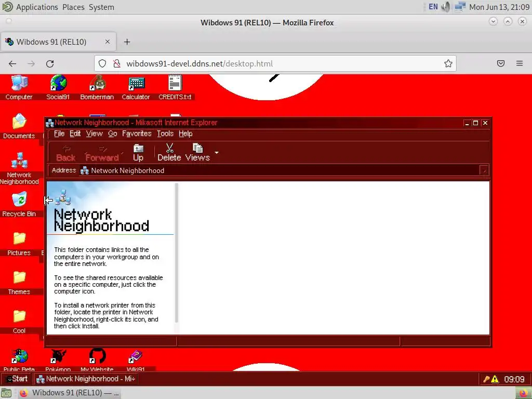
Task: Open the Wiki91 desktop shortcut
Action: click(136, 361)
